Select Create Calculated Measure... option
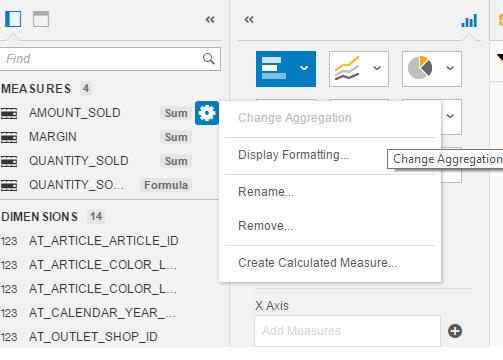The image size is (503, 360). click(317, 263)
